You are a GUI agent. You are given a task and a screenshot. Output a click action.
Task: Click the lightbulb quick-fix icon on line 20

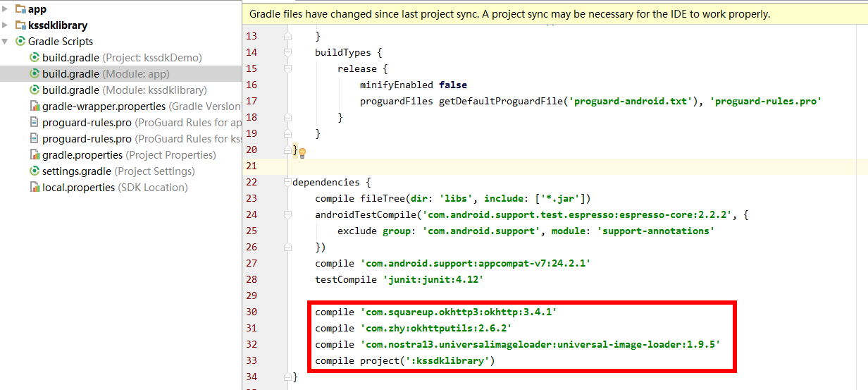pyautogui.click(x=302, y=152)
